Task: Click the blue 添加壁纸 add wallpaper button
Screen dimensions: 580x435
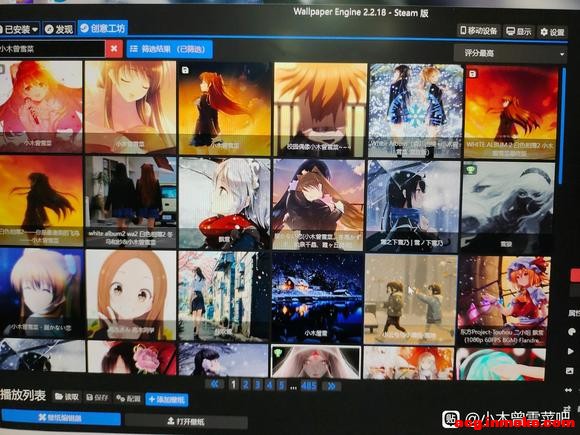Action: (x=167, y=399)
